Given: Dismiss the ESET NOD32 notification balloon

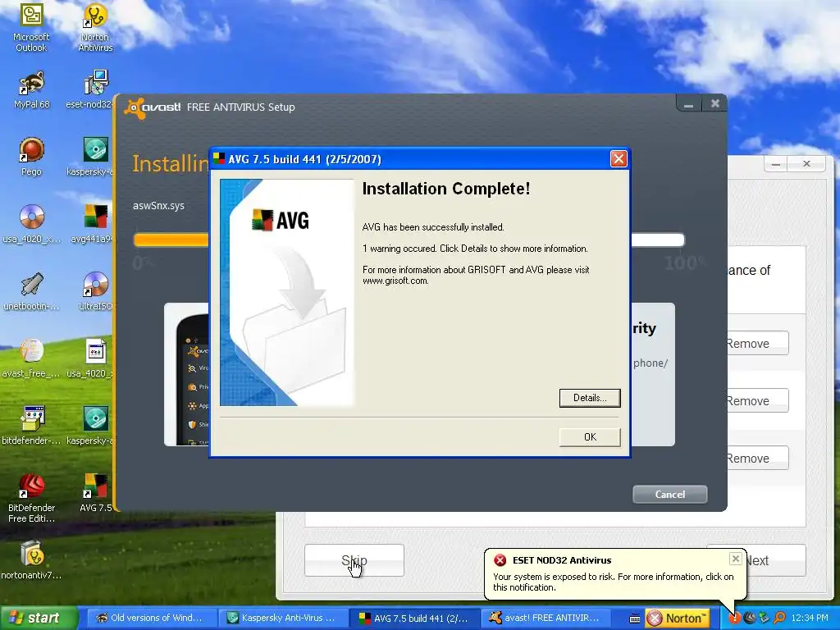Looking at the screenshot, I should [736, 559].
